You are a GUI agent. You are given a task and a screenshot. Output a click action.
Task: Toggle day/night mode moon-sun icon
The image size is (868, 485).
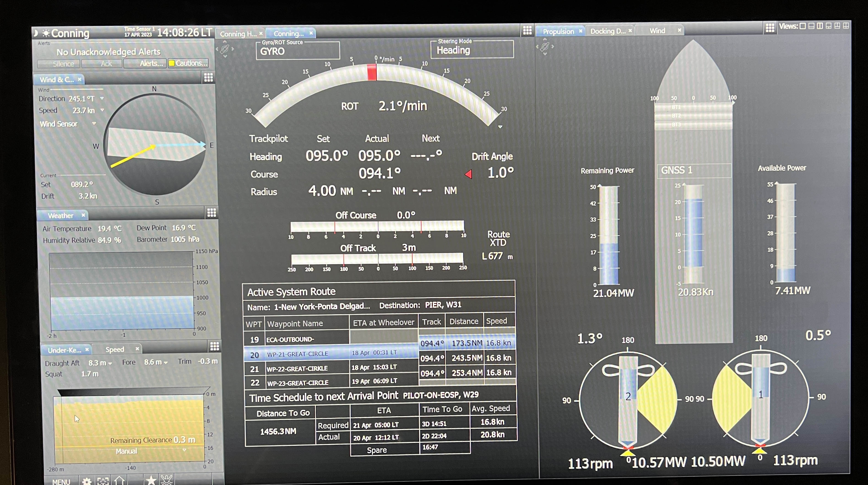42,33
